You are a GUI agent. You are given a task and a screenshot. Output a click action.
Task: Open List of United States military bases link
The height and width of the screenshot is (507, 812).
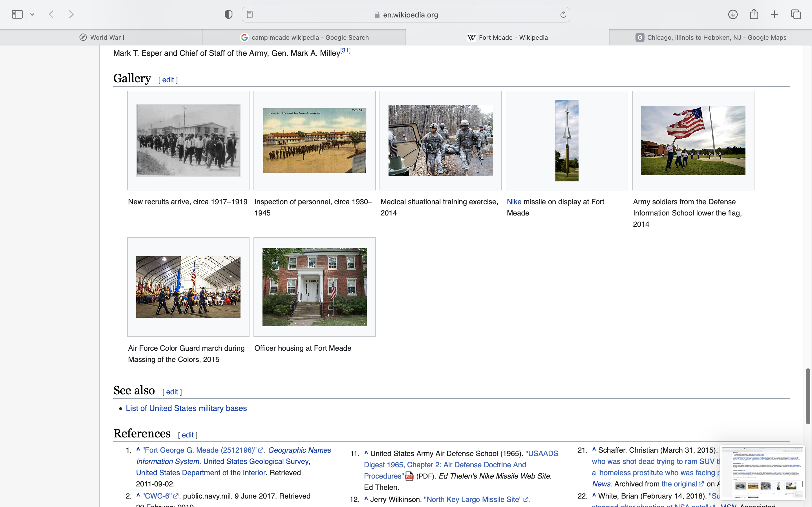(x=186, y=408)
